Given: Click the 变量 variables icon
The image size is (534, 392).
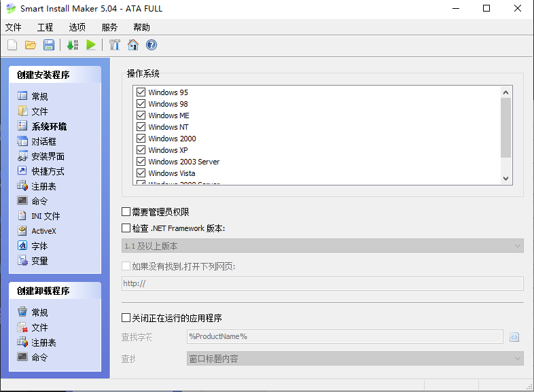Looking at the screenshot, I should (x=22, y=260).
